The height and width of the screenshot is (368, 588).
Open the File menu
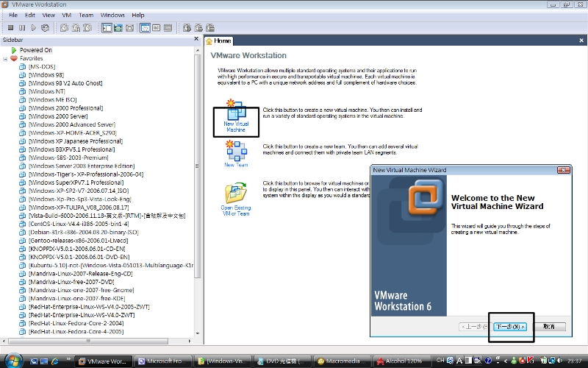point(13,15)
